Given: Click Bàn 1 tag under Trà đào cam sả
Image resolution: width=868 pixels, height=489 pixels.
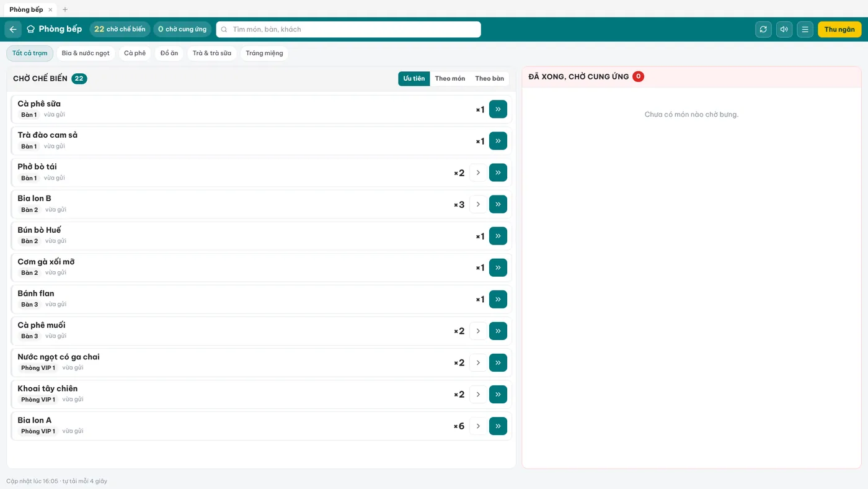Looking at the screenshot, I should 29,146.
